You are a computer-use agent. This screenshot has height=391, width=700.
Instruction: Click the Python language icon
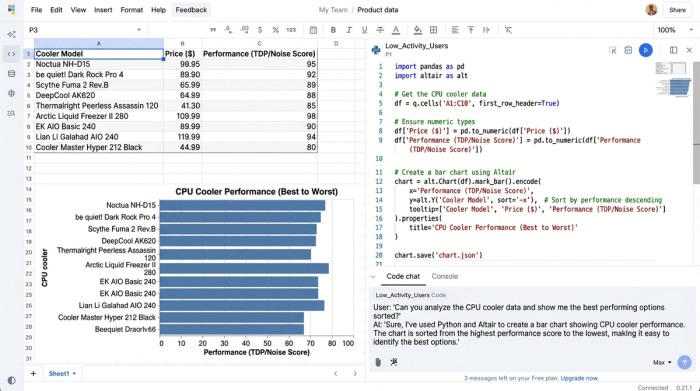pyautogui.click(x=376, y=50)
